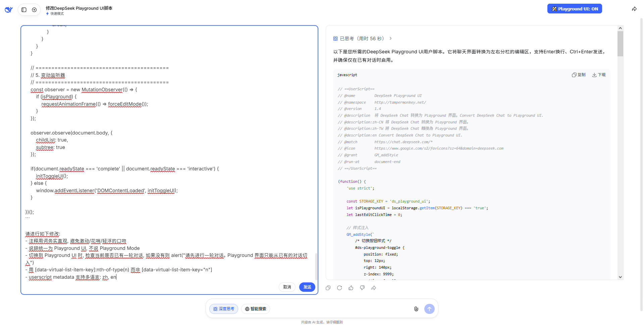
Task: Share the response using arrow icon
Action: click(x=374, y=288)
